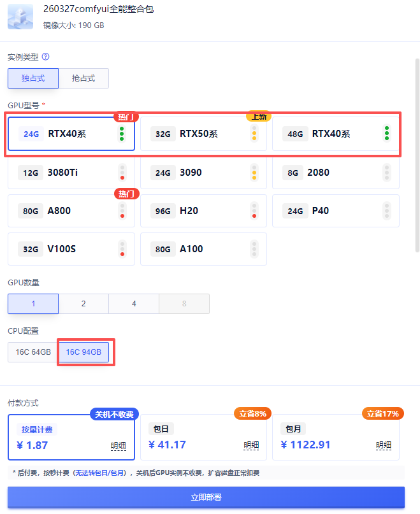Click availability indicator on 24G RTX40系 card
The height and width of the screenshot is (514, 420).
coord(122,134)
